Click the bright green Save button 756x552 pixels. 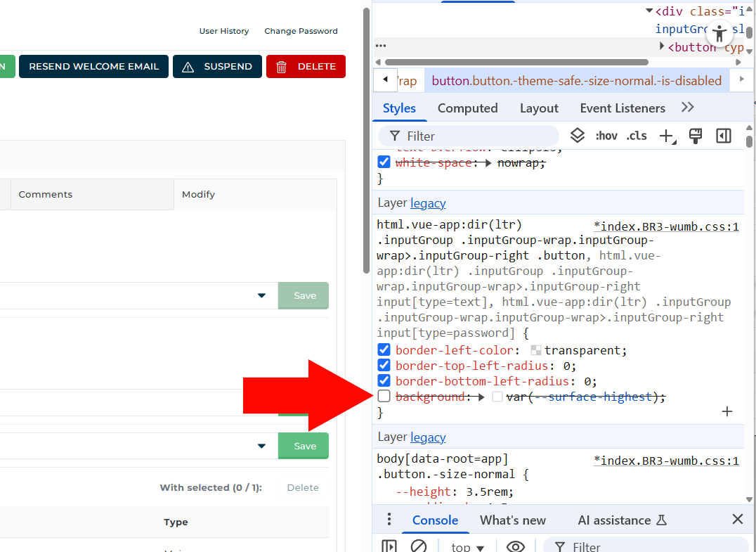pos(304,446)
